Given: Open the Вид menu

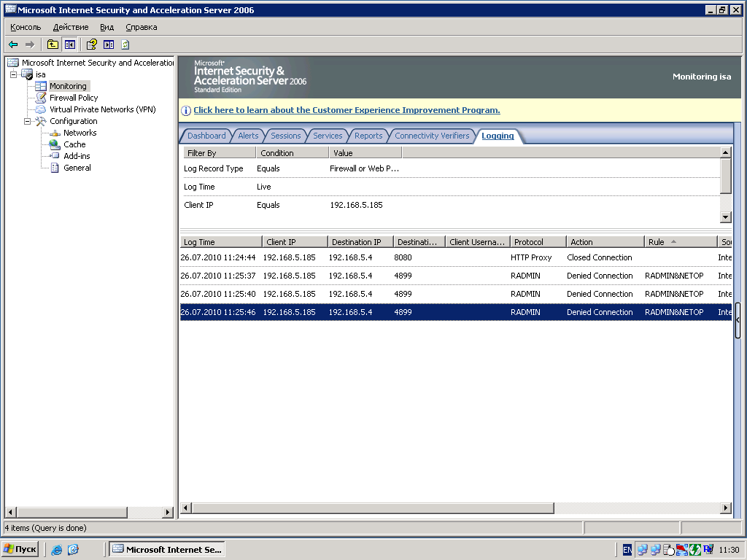Looking at the screenshot, I should 107,27.
